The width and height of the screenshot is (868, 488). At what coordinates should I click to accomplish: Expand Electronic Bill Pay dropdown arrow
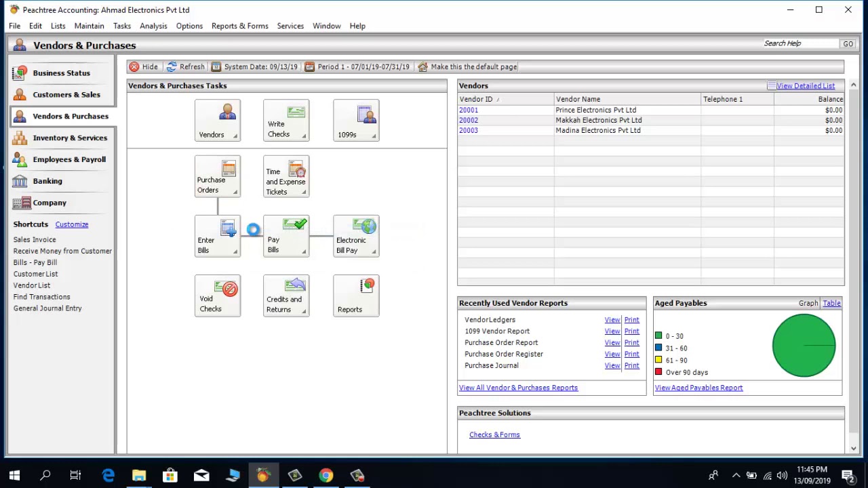(374, 252)
